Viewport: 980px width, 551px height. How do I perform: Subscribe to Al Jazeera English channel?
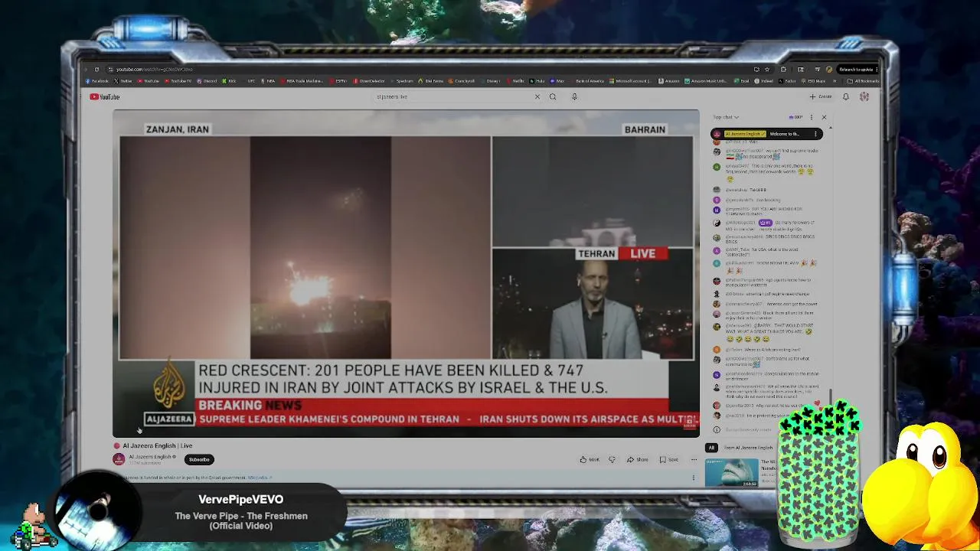click(x=199, y=460)
